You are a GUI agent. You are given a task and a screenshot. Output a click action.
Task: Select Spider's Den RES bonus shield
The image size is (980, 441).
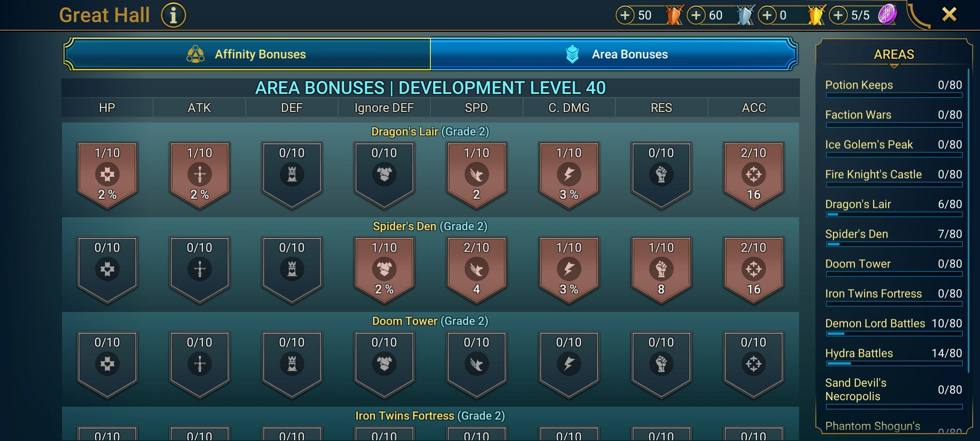(661, 269)
